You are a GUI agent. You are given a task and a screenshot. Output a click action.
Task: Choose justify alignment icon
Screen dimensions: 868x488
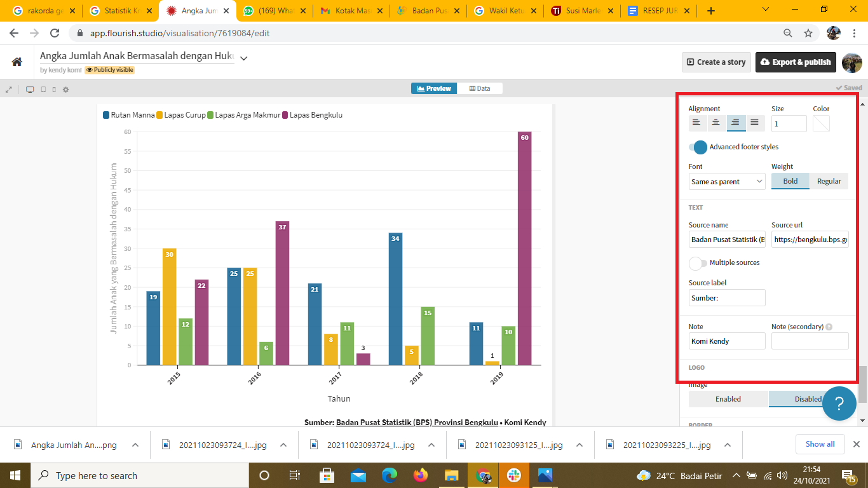tap(754, 123)
